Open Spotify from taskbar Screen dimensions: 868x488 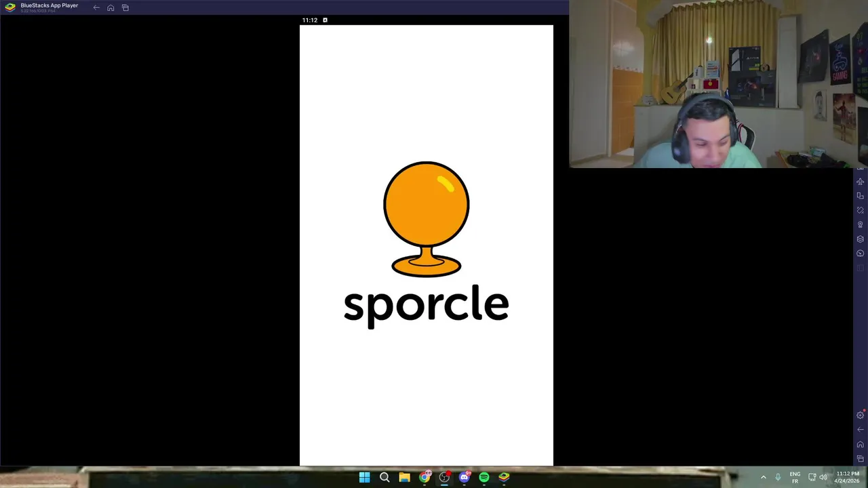[x=484, y=477]
